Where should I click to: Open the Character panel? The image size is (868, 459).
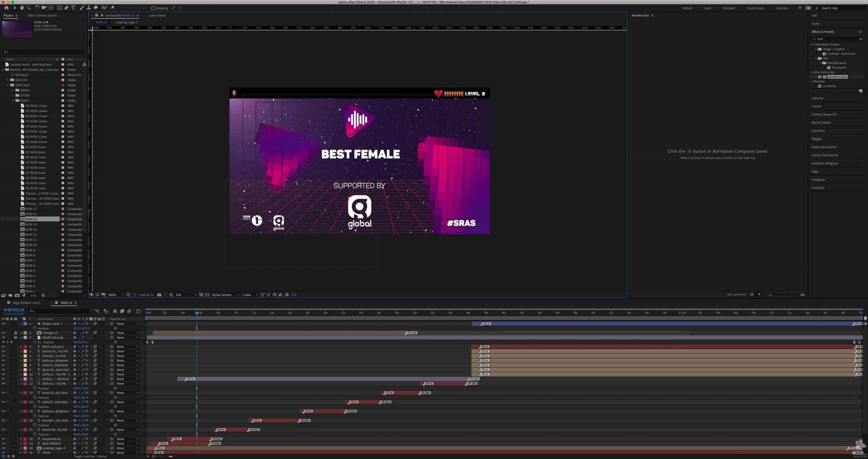818,188
